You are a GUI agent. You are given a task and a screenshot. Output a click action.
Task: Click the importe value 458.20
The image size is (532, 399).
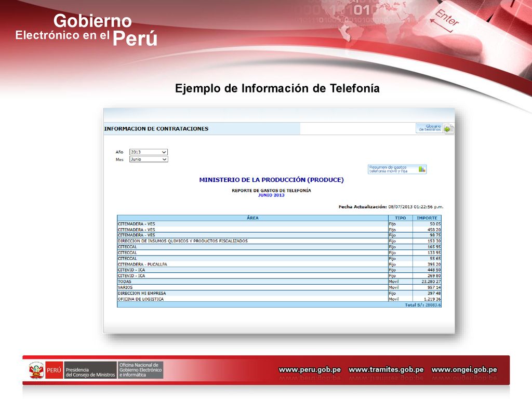point(434,230)
